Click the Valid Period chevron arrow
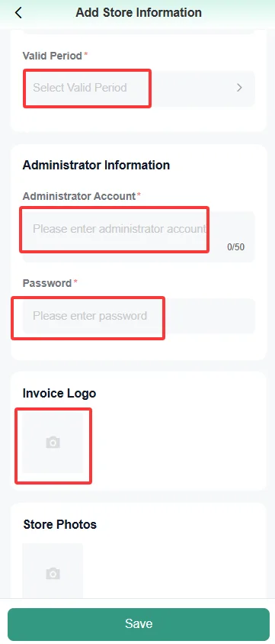This screenshot has height=644, width=275. 240,88
